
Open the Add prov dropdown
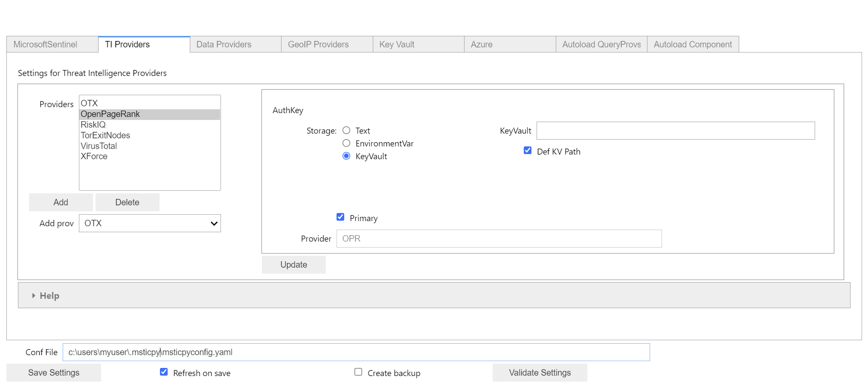click(x=150, y=223)
